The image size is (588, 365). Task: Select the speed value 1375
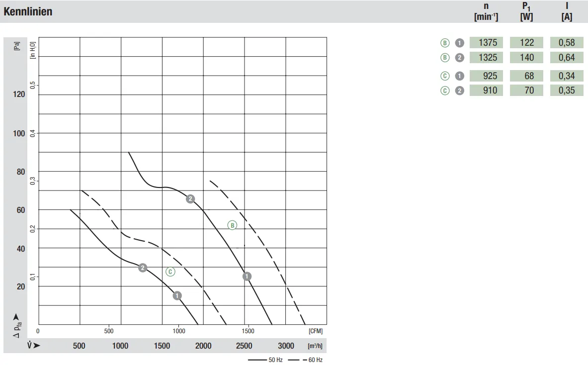coord(488,42)
